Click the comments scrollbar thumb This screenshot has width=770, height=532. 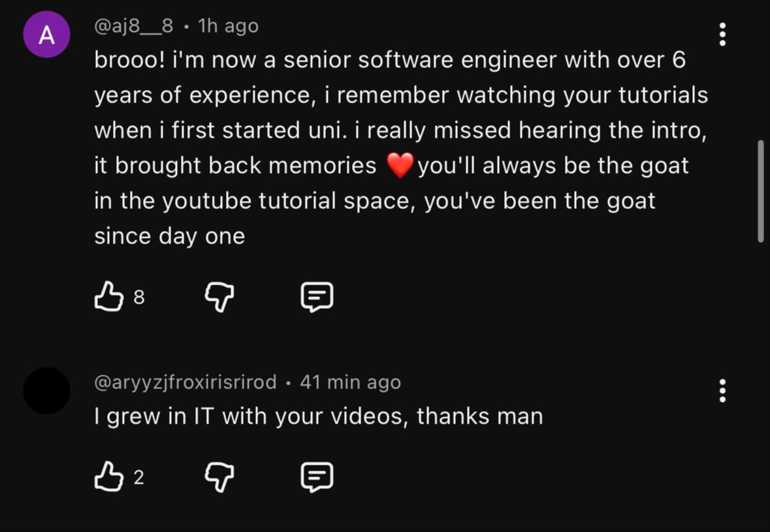(760, 191)
